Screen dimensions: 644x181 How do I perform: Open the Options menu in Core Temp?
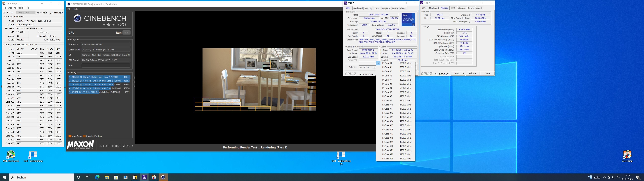tap(12, 8)
